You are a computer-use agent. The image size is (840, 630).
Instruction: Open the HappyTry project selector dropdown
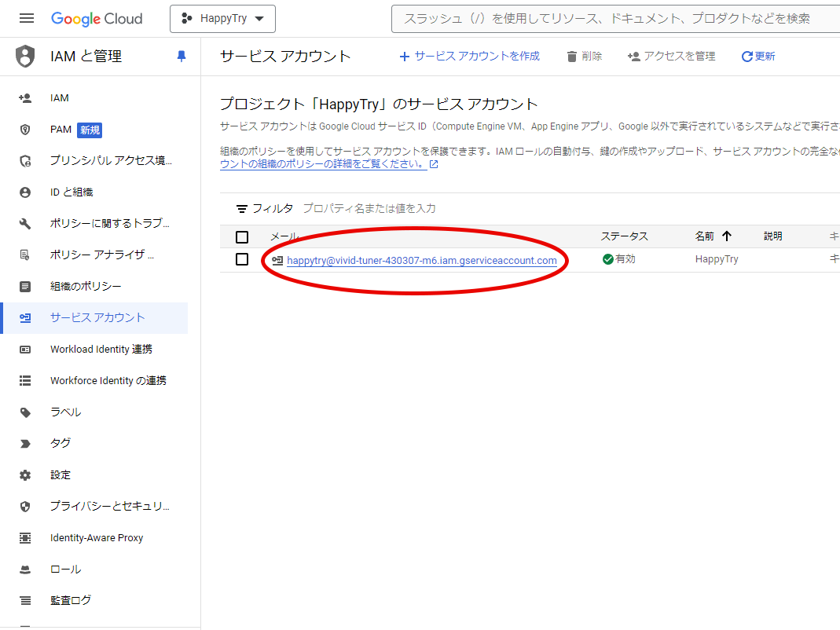coord(222,19)
